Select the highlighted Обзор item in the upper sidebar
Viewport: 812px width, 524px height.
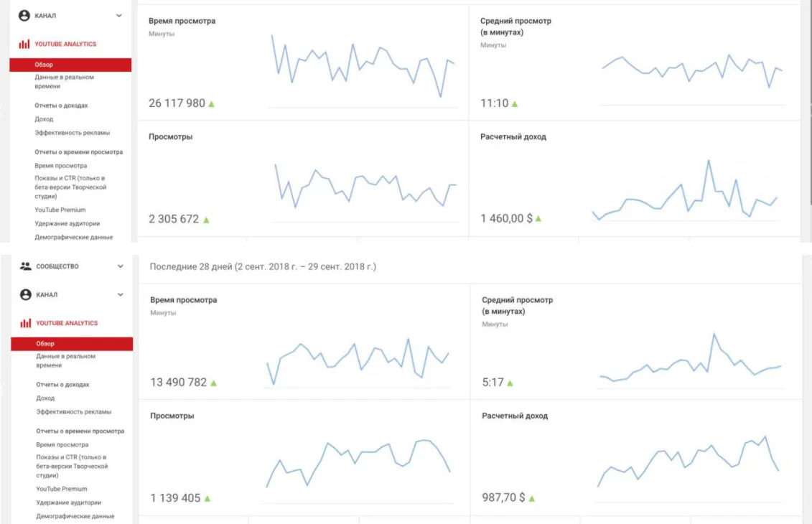coord(70,65)
